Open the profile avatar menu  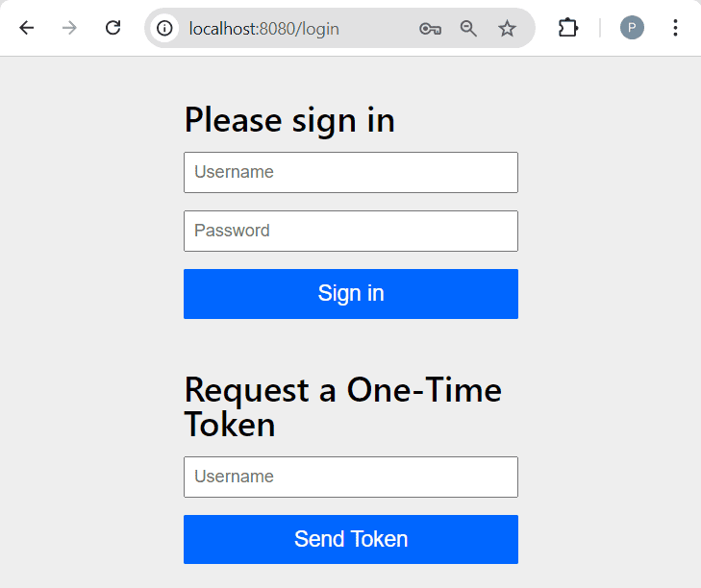(x=632, y=28)
